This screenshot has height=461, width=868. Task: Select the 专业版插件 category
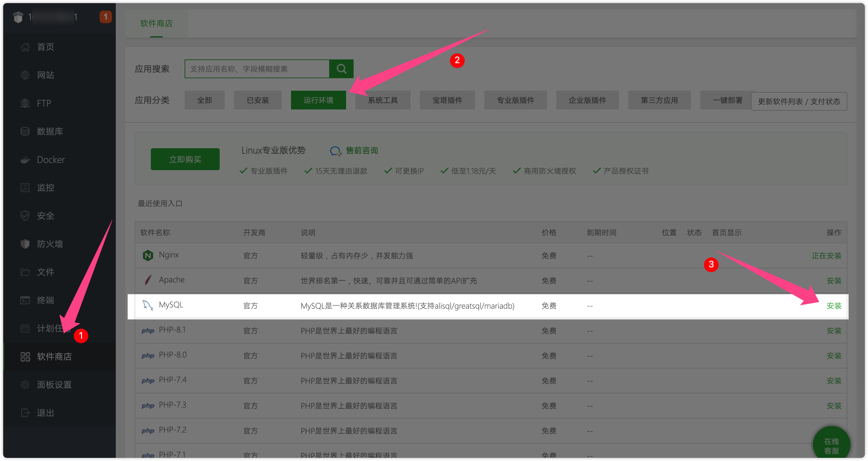point(516,100)
